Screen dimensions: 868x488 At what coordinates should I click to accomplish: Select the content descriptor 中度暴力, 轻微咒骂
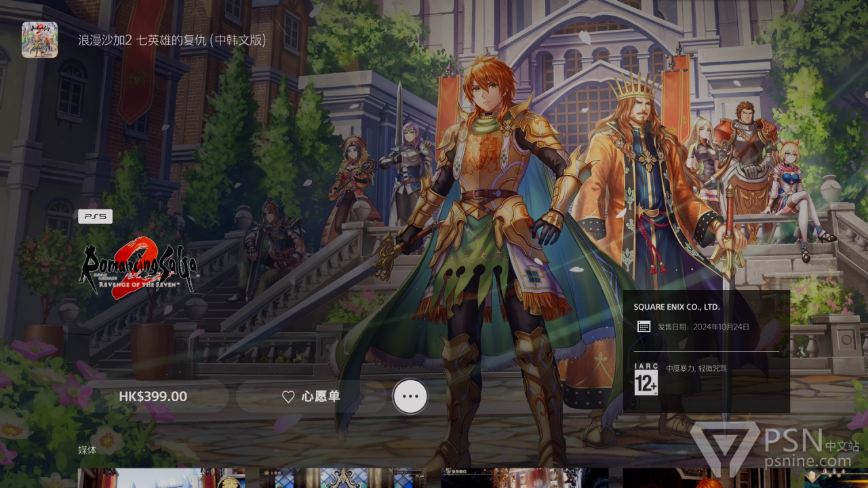[696, 369]
